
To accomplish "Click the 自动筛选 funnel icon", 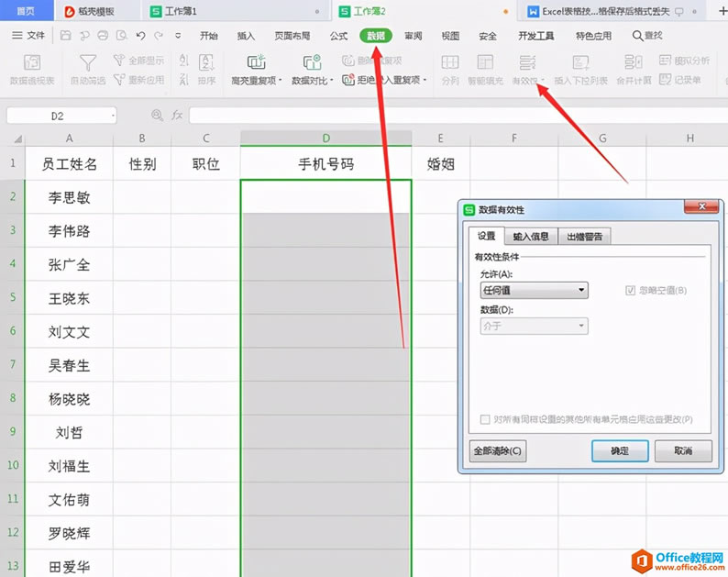I will point(88,62).
